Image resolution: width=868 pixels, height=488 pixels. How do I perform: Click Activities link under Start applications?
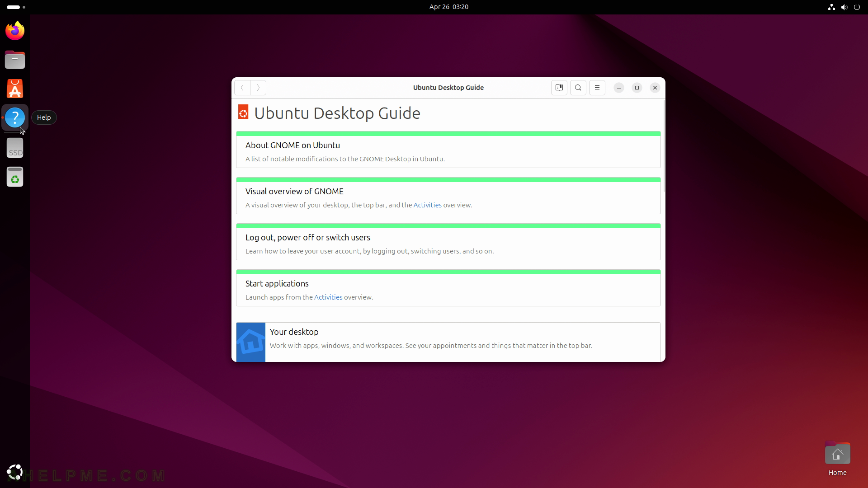pos(328,297)
